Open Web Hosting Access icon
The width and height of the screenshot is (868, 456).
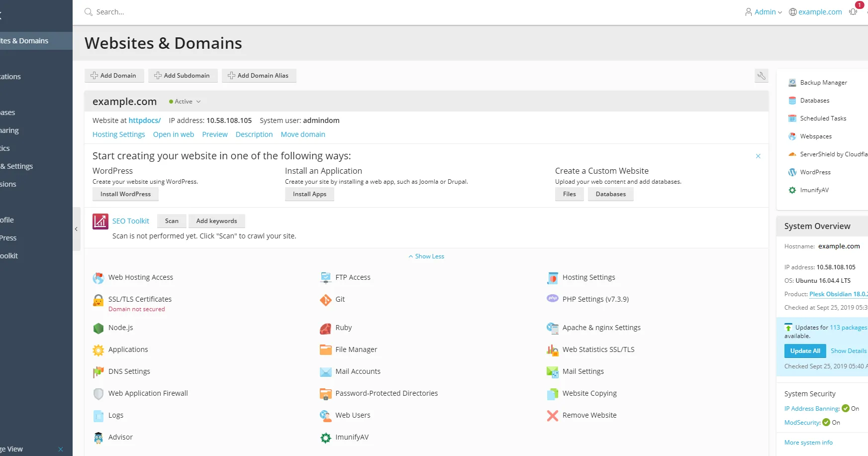point(98,278)
